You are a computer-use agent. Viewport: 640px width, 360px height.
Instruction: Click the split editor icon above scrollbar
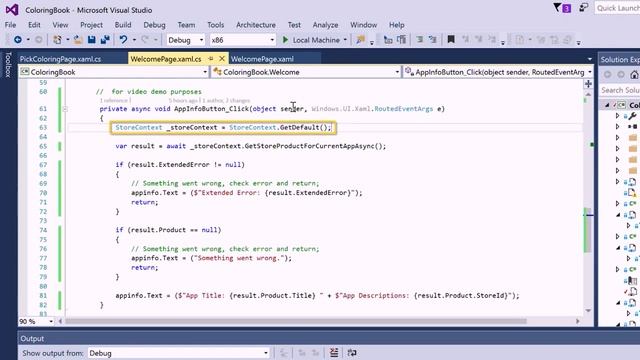click(588, 84)
